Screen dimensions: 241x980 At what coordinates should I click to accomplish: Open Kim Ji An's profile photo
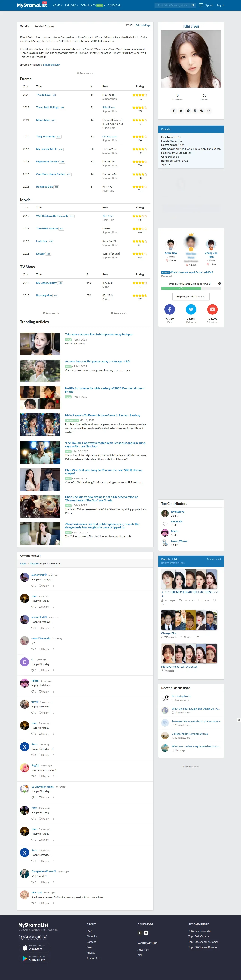(x=191, y=59)
